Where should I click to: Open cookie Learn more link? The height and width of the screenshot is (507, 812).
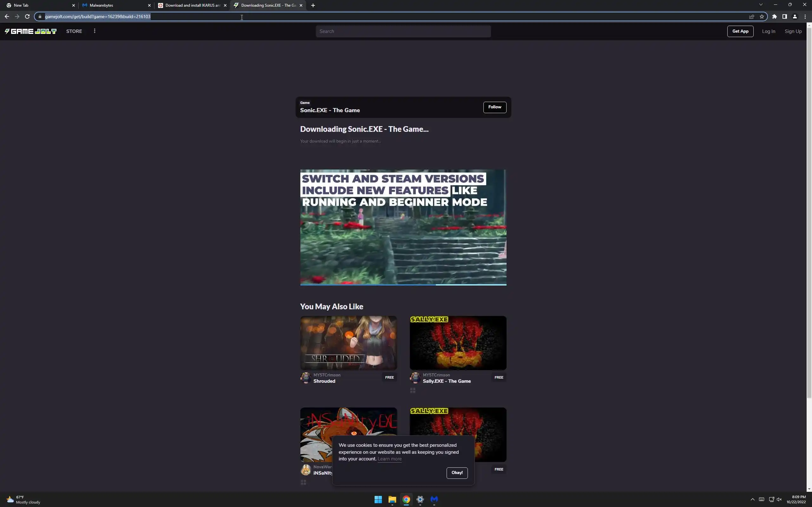coord(389,459)
